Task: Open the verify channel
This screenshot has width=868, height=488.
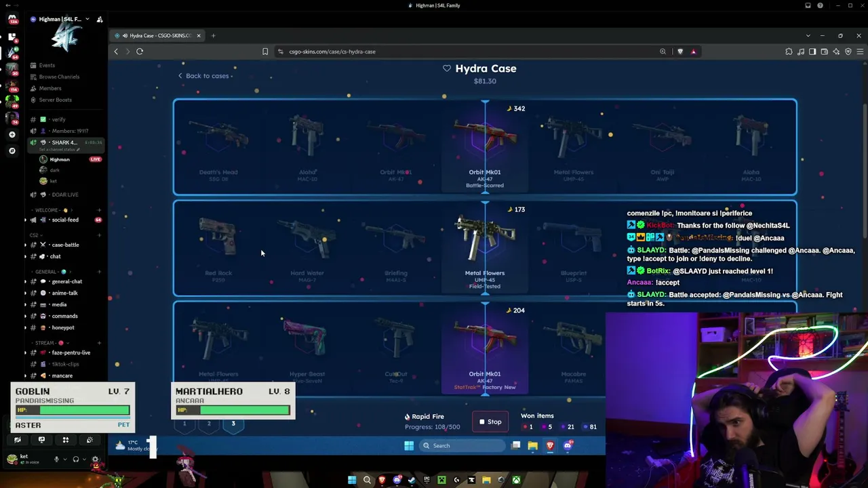Action: click(x=66, y=119)
